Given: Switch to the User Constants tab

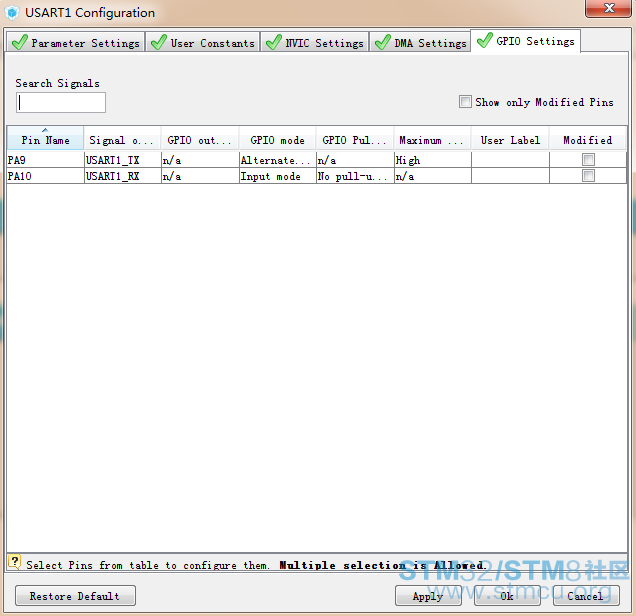Looking at the screenshot, I should [203, 42].
